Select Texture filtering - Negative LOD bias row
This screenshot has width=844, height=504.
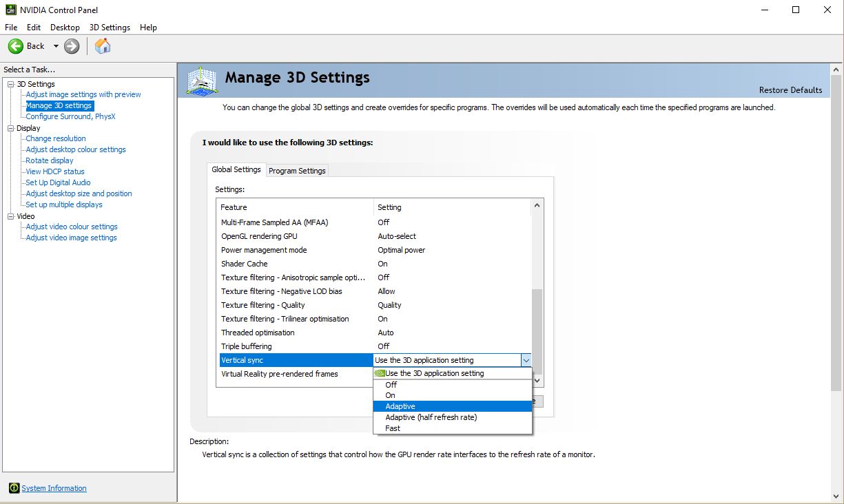click(x=375, y=291)
